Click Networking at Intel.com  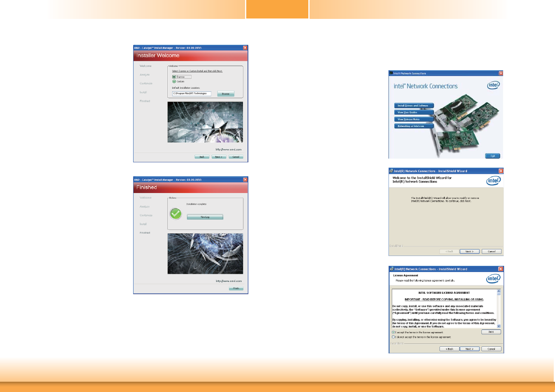point(414,126)
